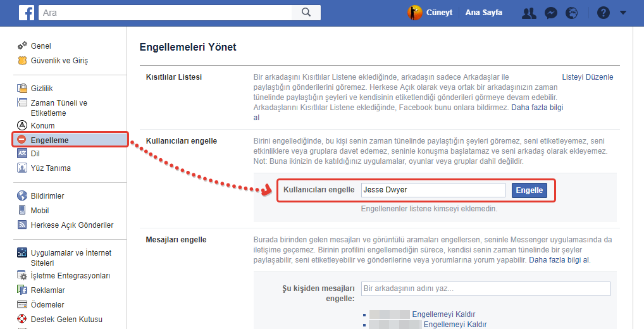644x329 pixels.
Task: Go to Ana Sayfa
Action: coord(483,13)
